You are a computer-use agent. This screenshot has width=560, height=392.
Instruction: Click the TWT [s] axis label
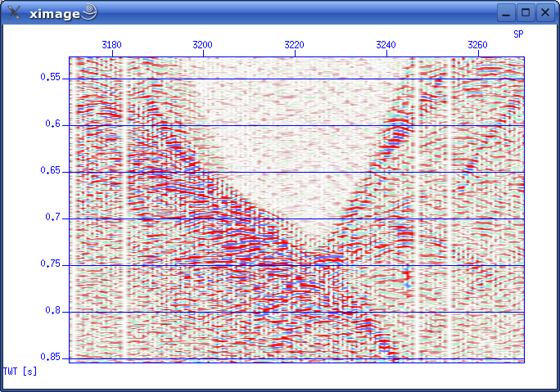21,372
